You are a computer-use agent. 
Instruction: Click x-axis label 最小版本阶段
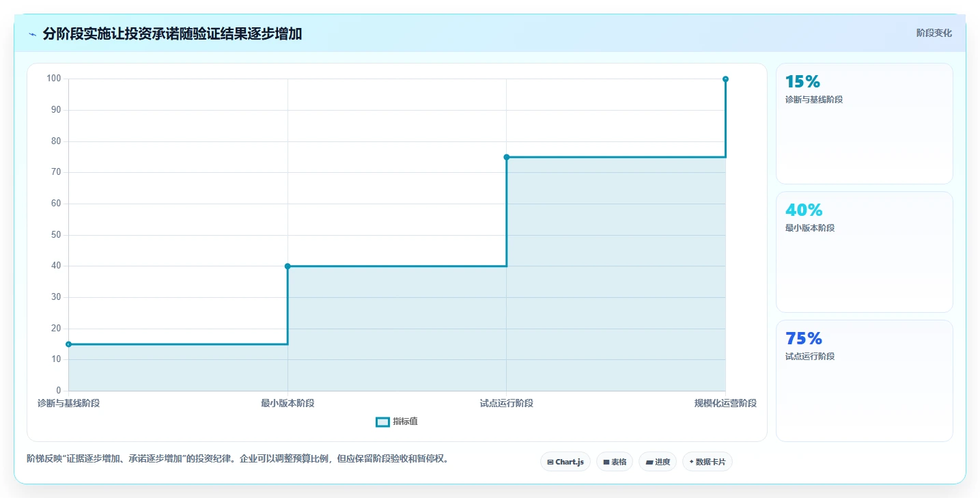[x=288, y=403]
